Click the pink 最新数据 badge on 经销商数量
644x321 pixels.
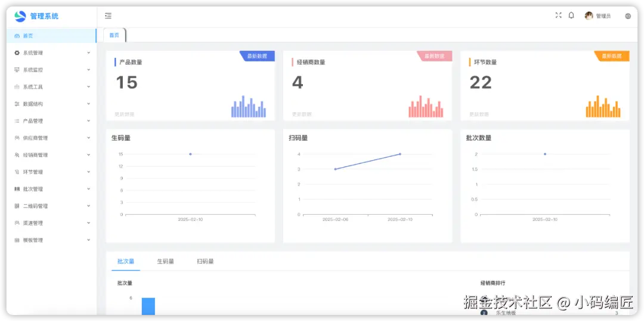(x=435, y=56)
